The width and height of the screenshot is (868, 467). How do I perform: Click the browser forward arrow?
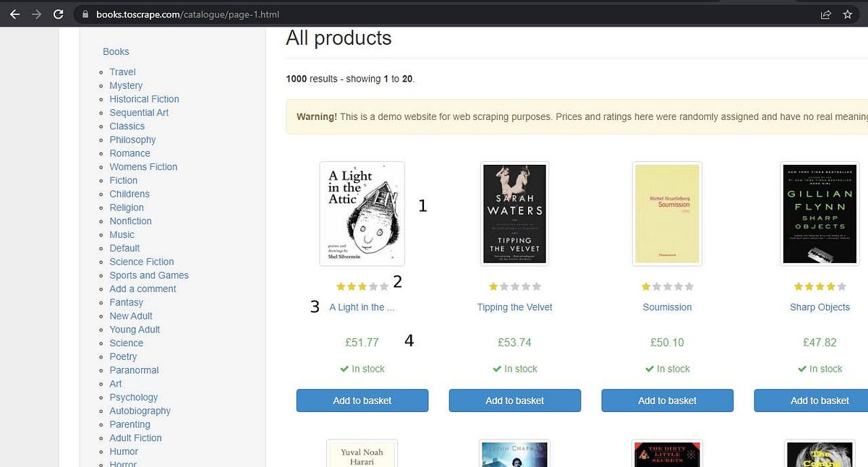pyautogui.click(x=35, y=14)
